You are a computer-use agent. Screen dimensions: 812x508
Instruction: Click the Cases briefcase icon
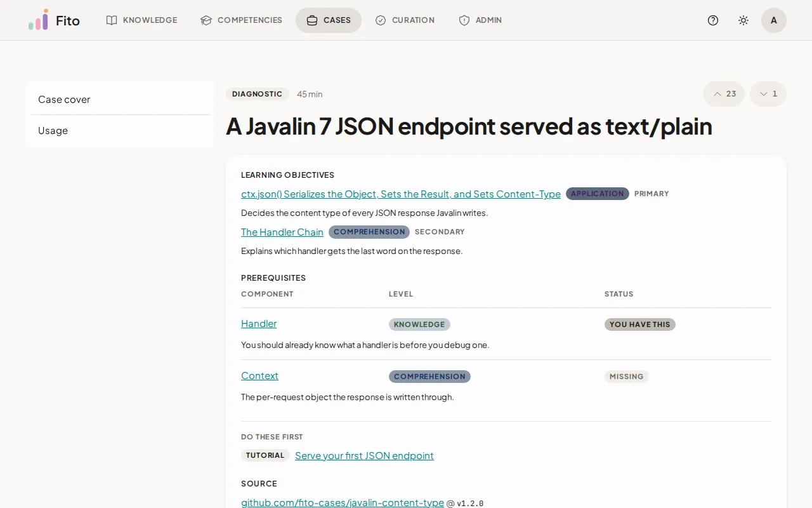tap(312, 20)
